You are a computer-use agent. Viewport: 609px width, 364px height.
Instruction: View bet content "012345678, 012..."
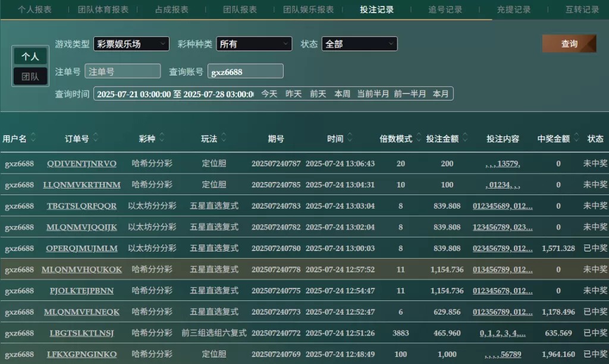[503, 291]
